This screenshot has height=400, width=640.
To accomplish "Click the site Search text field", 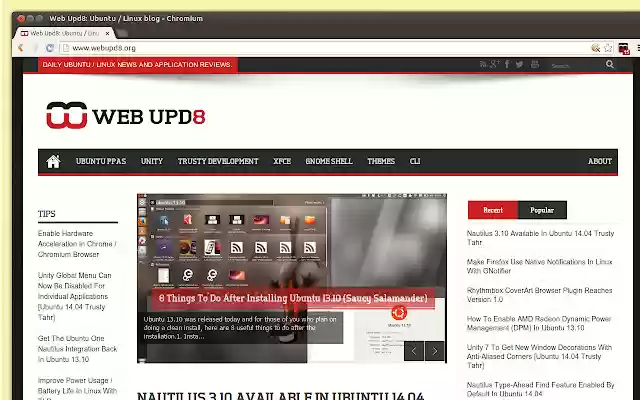I will pos(575,65).
